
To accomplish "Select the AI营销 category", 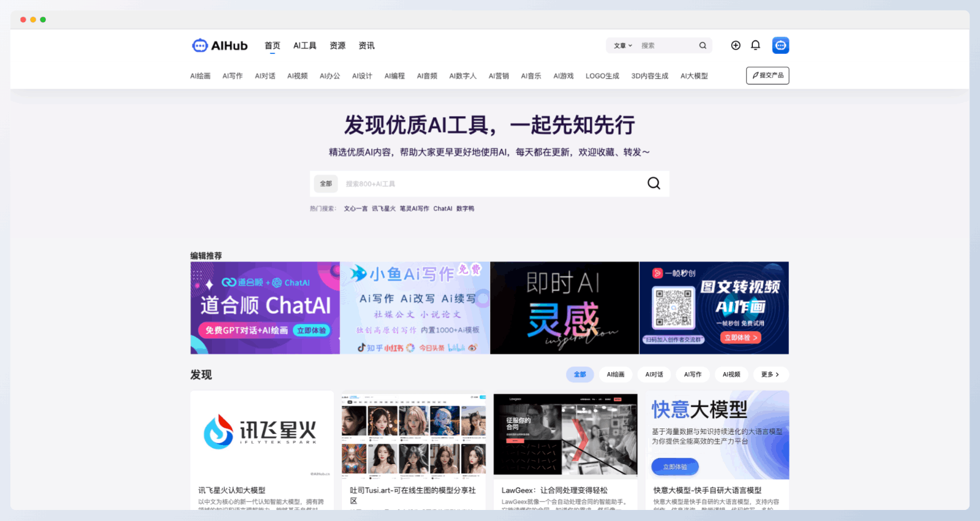I will click(x=499, y=76).
